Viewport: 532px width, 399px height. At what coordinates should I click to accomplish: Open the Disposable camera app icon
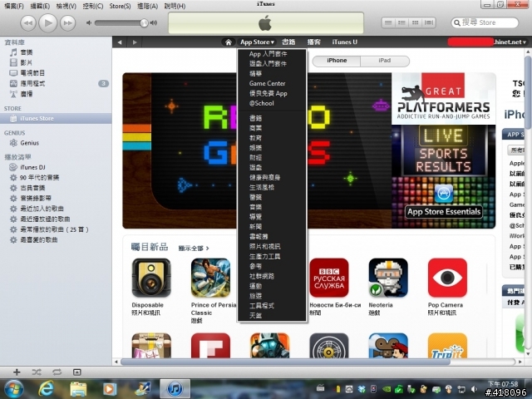[151, 278]
